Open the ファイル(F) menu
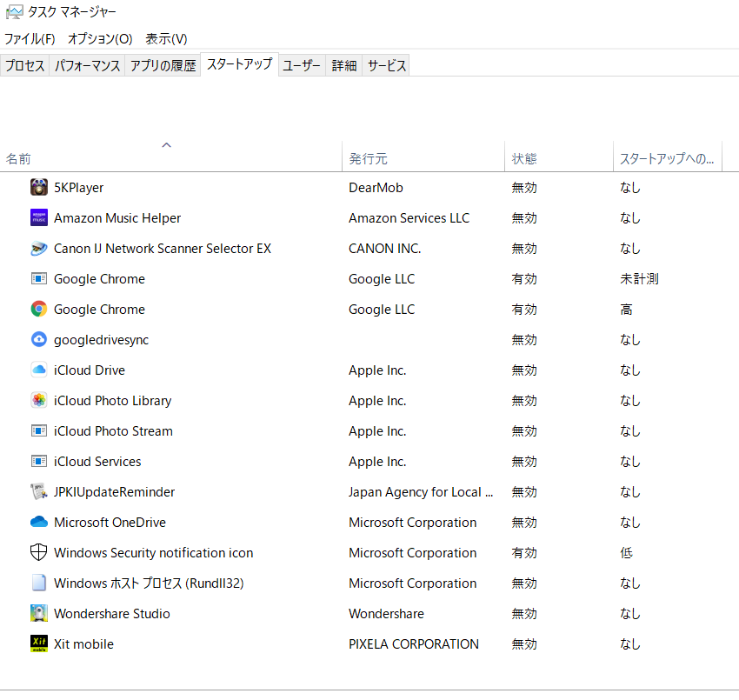 point(30,38)
